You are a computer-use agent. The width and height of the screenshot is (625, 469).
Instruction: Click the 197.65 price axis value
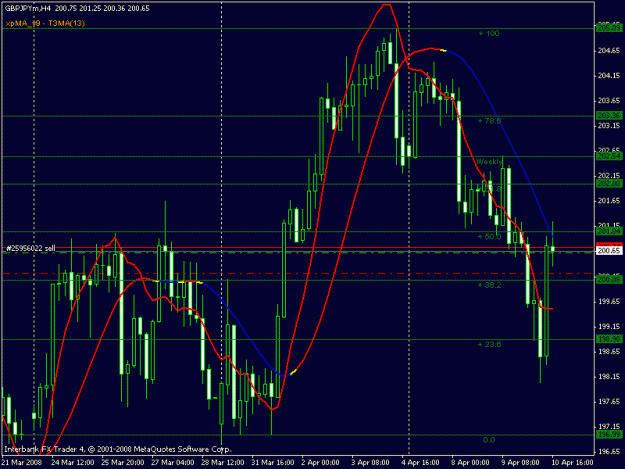point(609,401)
